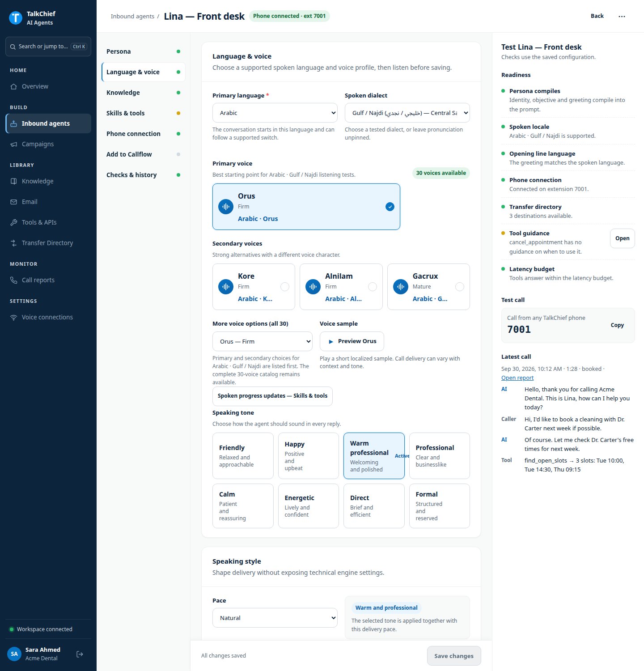Image resolution: width=644 pixels, height=671 pixels.
Task: Select the Kore secondary voice radio
Action: (x=285, y=287)
